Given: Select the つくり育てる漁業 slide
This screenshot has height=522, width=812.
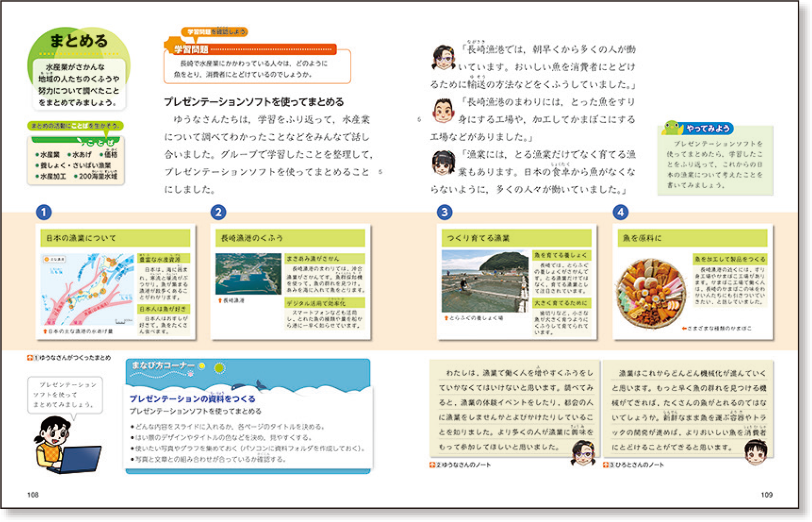Looking at the screenshot, I should (516, 281).
